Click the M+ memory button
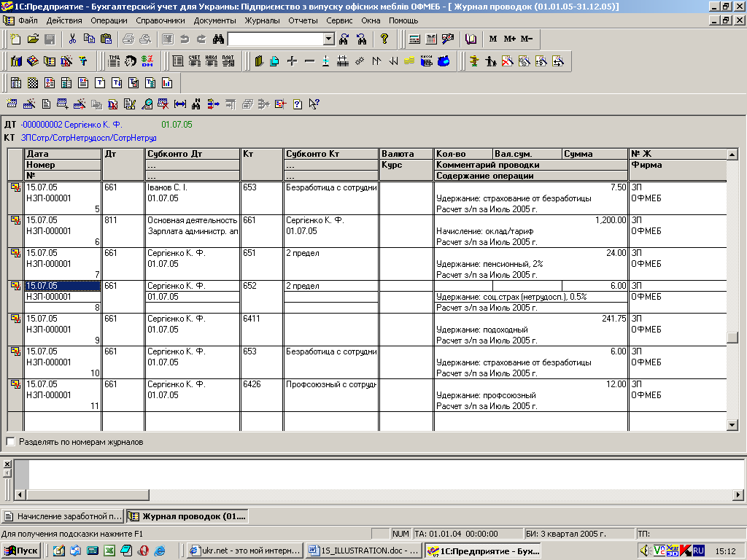Screen dimensions: 747x560 [510, 39]
